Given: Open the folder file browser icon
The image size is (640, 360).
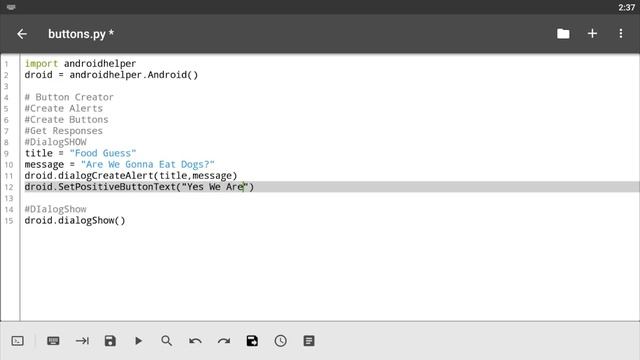Looking at the screenshot, I should tap(563, 34).
